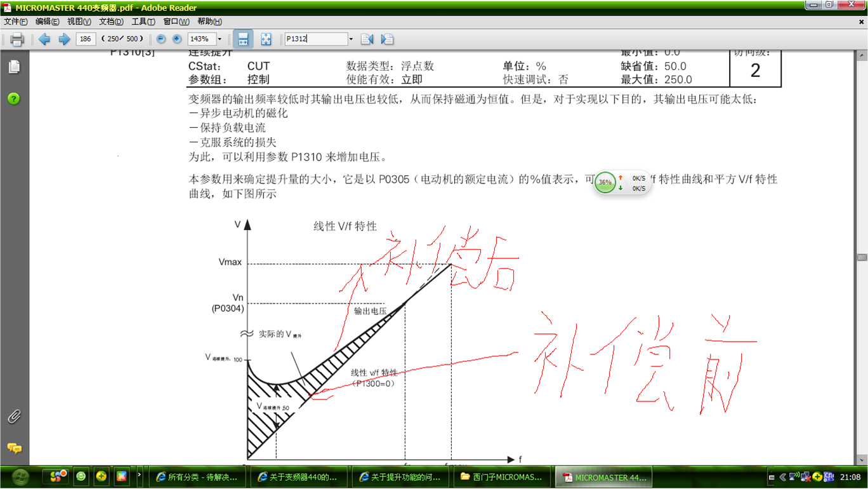The height and width of the screenshot is (489, 868).
Task: Find previous occurrence of P1312
Action: [x=367, y=39]
